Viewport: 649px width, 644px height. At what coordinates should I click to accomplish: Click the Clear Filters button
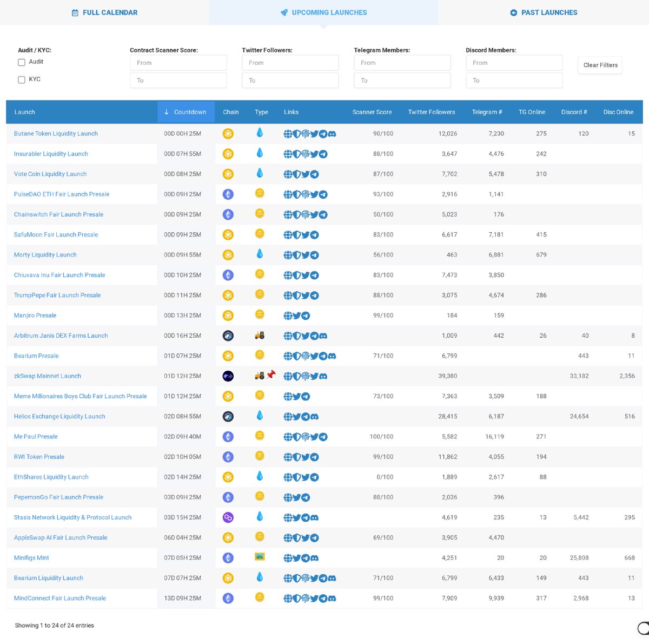(600, 65)
